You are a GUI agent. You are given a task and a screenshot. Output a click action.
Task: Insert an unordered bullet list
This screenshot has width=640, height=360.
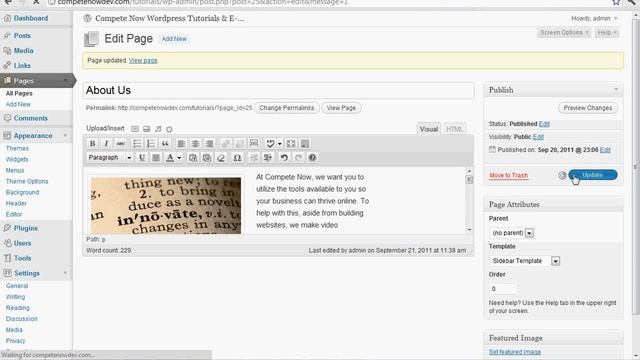(137, 144)
